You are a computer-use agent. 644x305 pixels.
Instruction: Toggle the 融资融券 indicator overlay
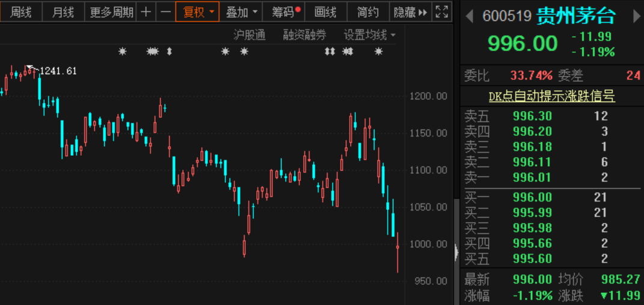click(x=304, y=35)
